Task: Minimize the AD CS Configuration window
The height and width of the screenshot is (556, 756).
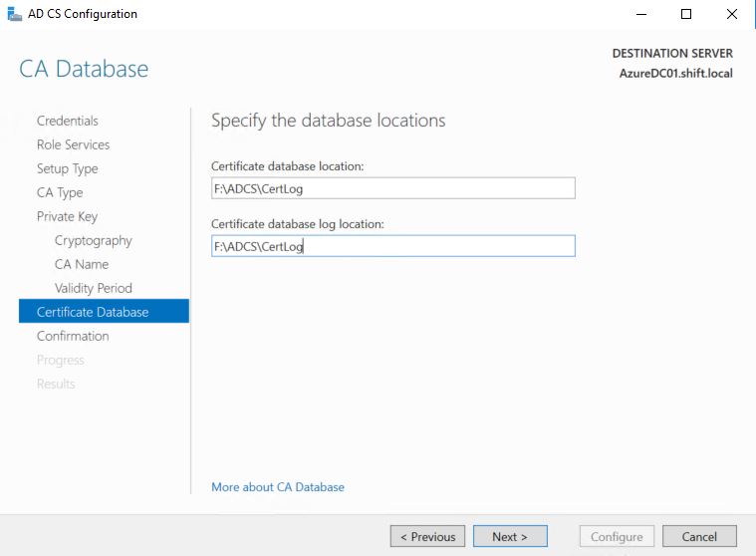Action: pos(639,14)
